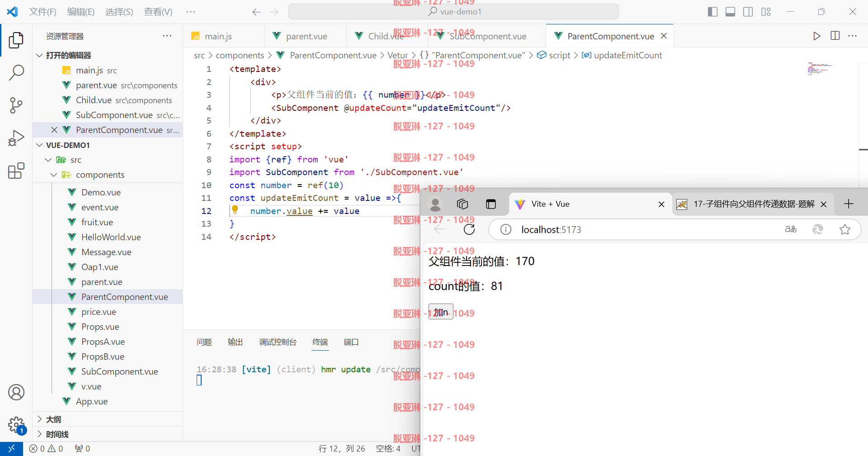The width and height of the screenshot is (868, 456).
Task: Click the code action lightbulb on line 12
Action: point(235,209)
